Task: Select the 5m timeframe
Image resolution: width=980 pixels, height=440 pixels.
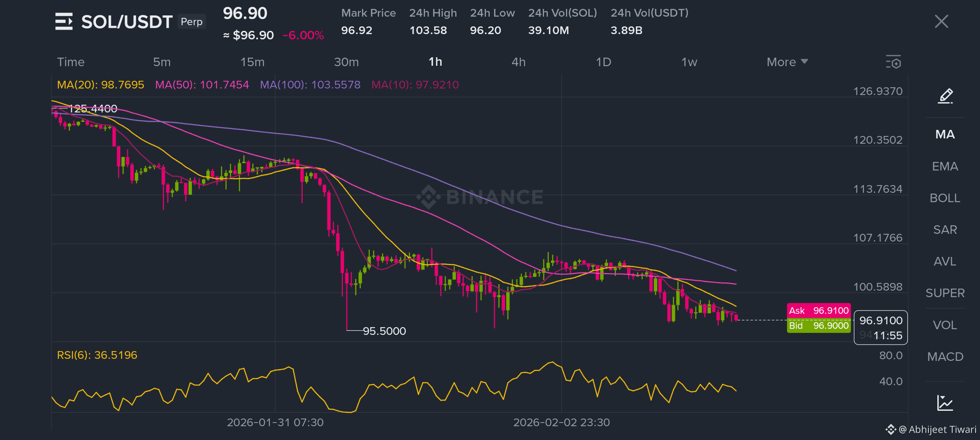Action: click(162, 62)
